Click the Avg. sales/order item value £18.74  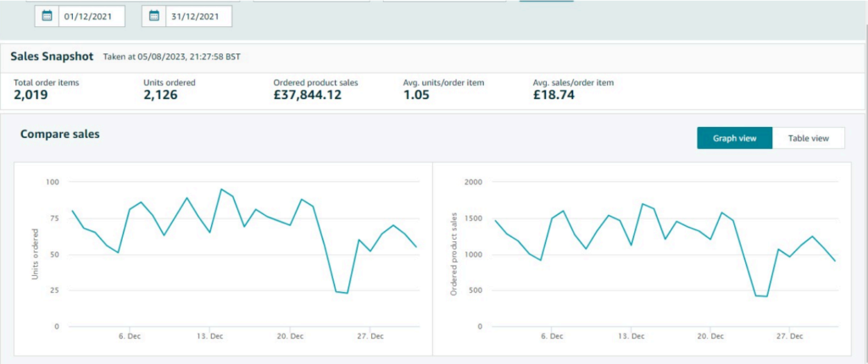[554, 95]
